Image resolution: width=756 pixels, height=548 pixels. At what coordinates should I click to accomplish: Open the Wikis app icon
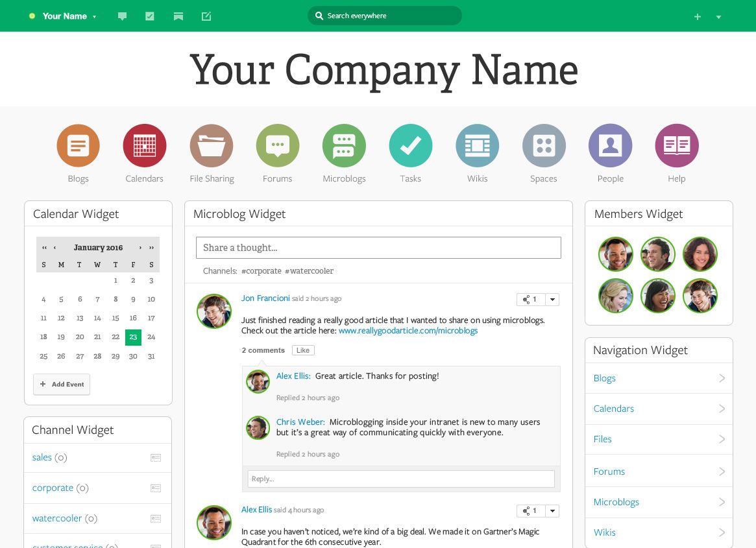pyautogui.click(x=477, y=145)
